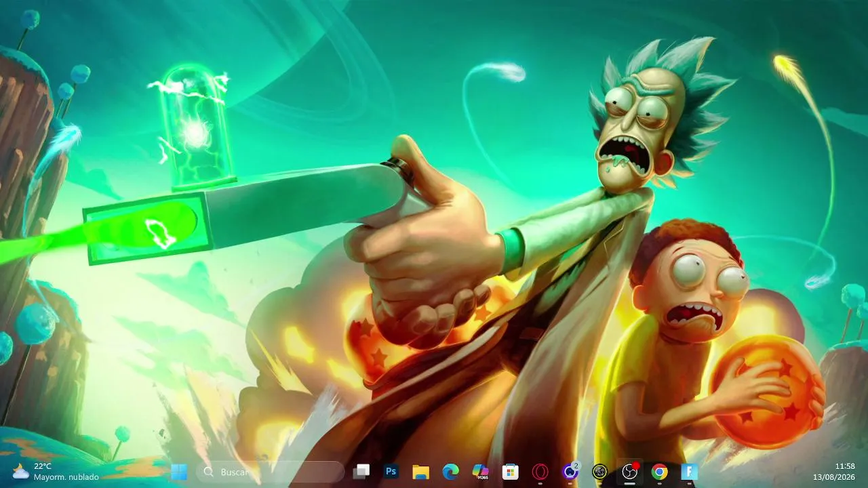Open purple app icon with badge 2
This screenshot has height=488, width=868.
click(570, 472)
